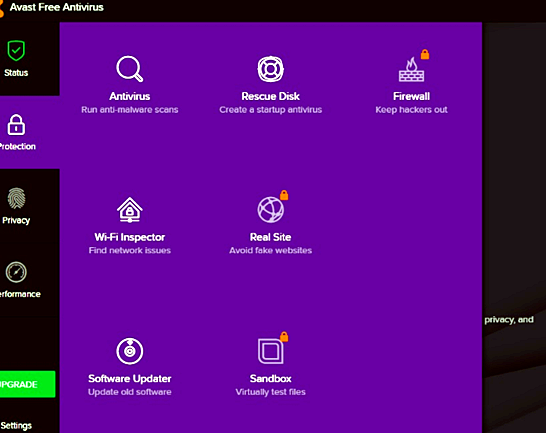Click the "Run anti-malware scans" text
This screenshot has width=546, height=433.
[x=130, y=110]
